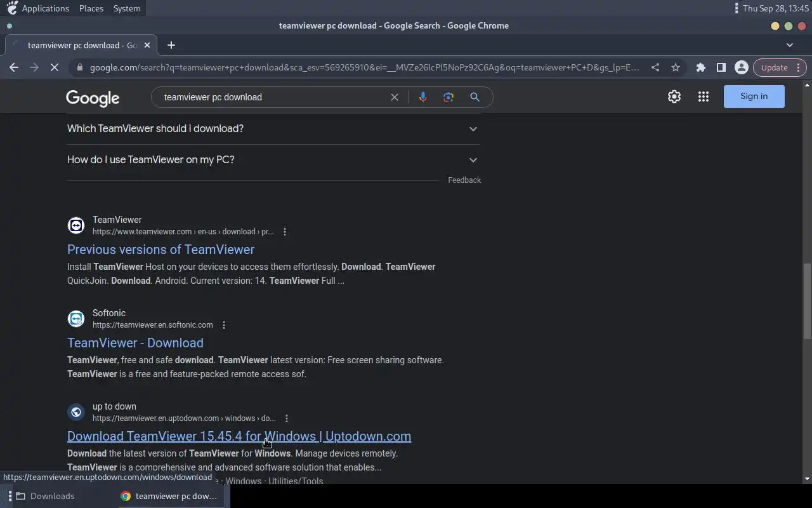Click the clock Thu Sep 28, 13:45

coord(776,8)
